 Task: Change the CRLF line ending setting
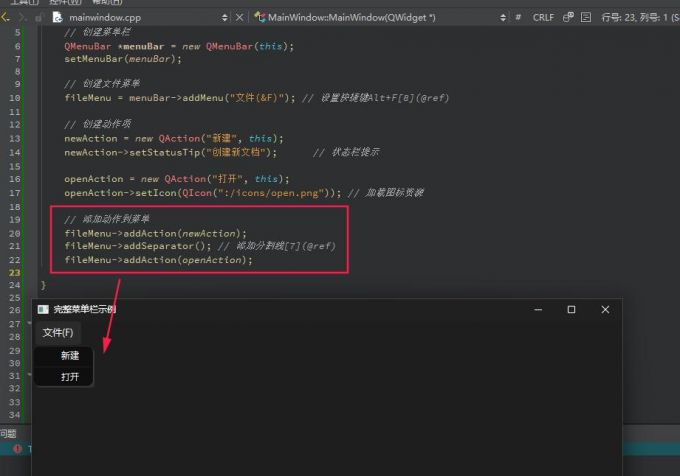[543, 17]
